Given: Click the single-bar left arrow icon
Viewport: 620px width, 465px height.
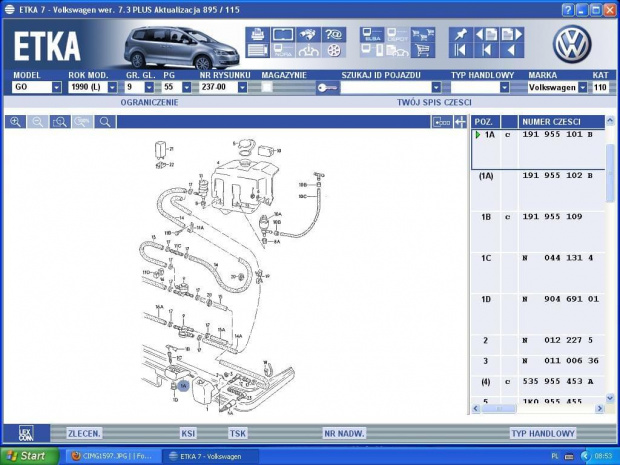Looking at the screenshot, I should coord(486,51).
